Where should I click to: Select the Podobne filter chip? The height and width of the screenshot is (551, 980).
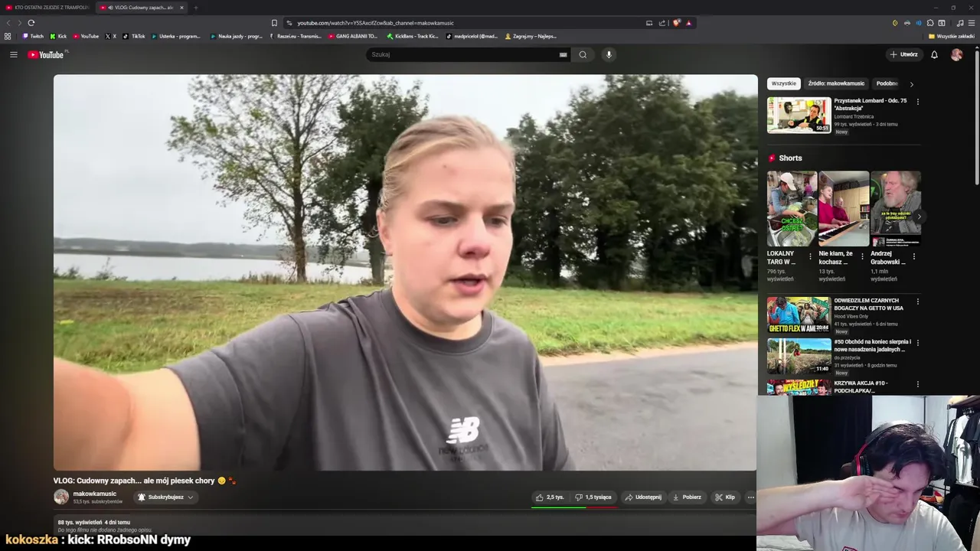[887, 83]
